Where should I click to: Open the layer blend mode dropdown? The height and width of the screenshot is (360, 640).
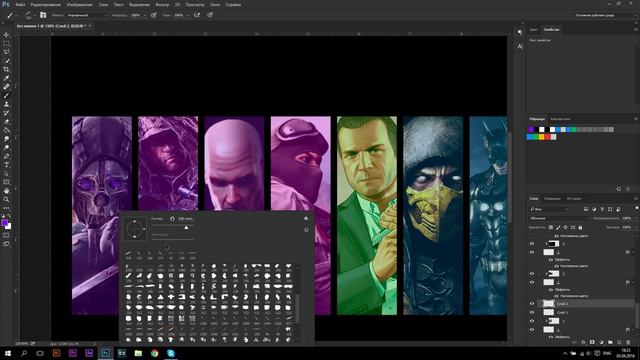tap(560, 218)
